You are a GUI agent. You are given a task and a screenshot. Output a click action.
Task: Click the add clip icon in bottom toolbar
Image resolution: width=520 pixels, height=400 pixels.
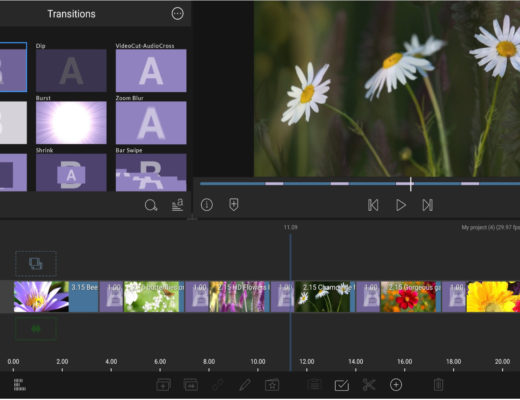163,385
